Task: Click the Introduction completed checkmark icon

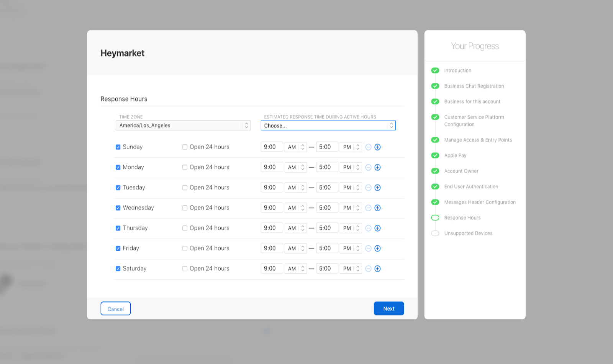Action: click(435, 70)
